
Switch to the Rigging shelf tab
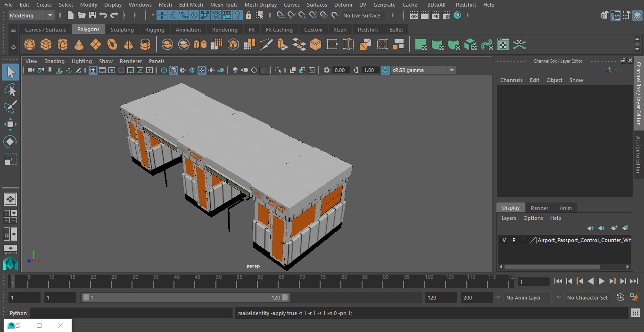pyautogui.click(x=155, y=30)
